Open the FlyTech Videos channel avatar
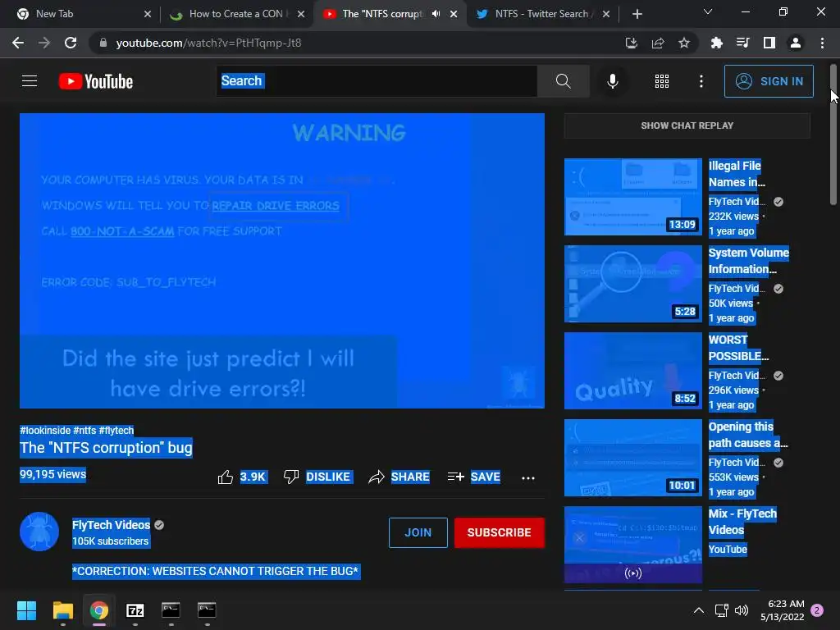 (39, 532)
